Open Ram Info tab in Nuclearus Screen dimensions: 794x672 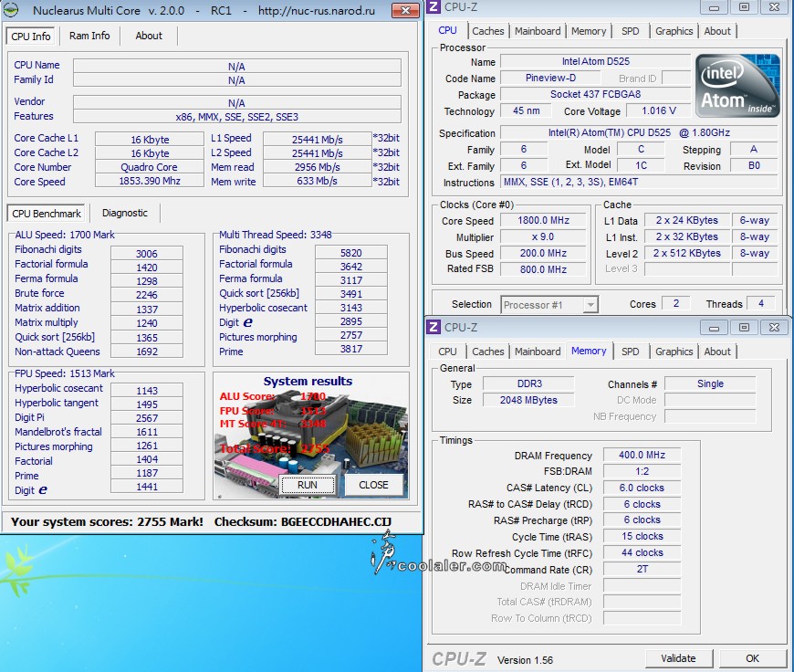[89, 36]
